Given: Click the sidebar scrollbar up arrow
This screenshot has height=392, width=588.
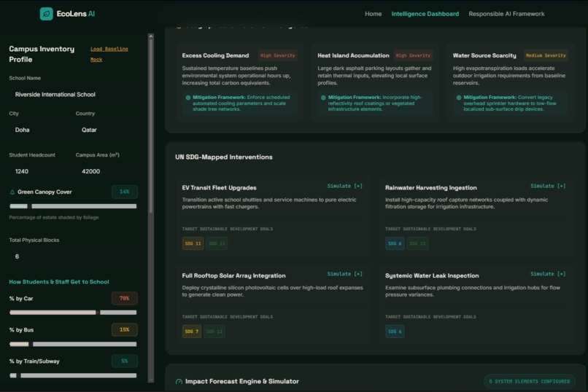Looking at the screenshot, I should click(x=151, y=36).
